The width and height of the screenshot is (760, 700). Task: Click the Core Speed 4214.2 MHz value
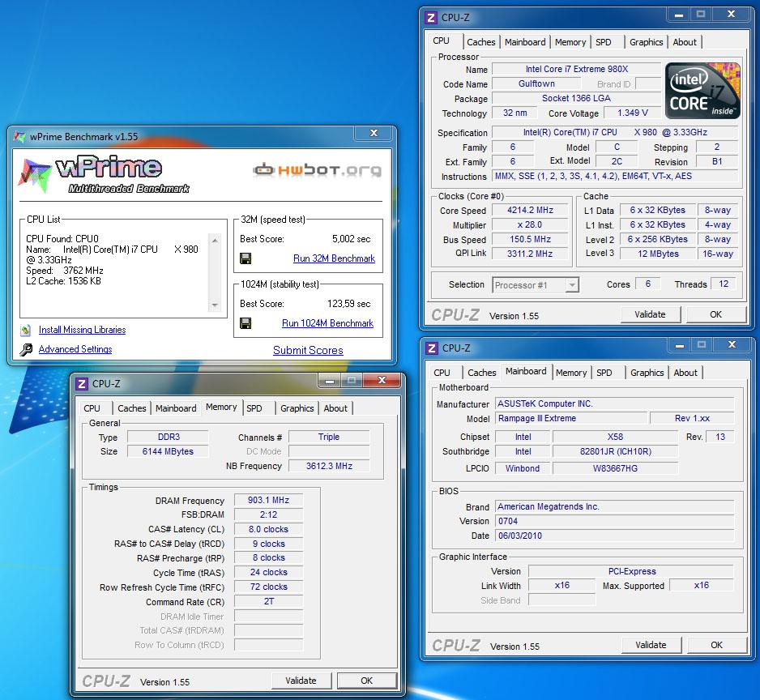[x=530, y=210]
